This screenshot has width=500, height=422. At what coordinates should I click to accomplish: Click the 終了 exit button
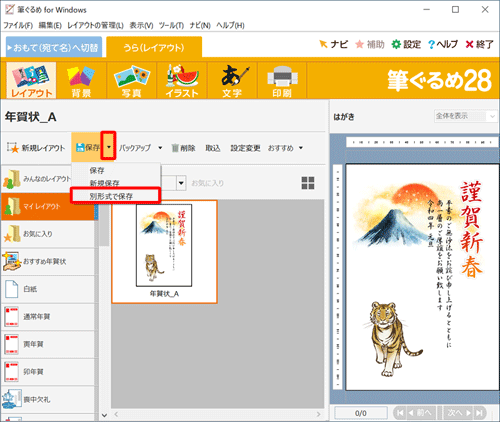point(479,44)
